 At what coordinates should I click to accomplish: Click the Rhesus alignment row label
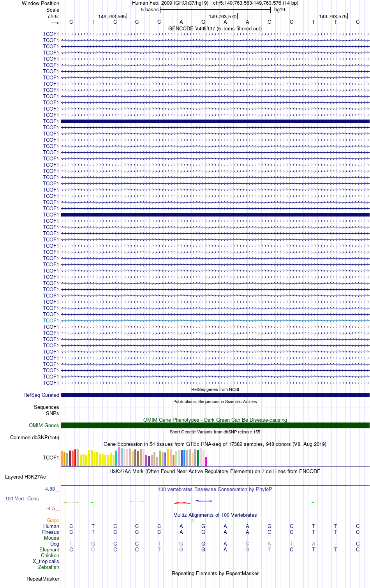(51, 532)
